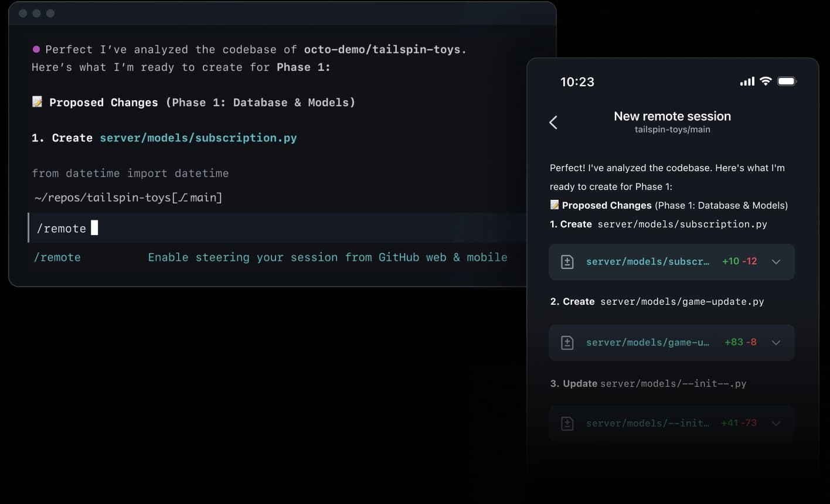
Task: Click the server/models/subscription.py link in terminal
Action: (198, 138)
